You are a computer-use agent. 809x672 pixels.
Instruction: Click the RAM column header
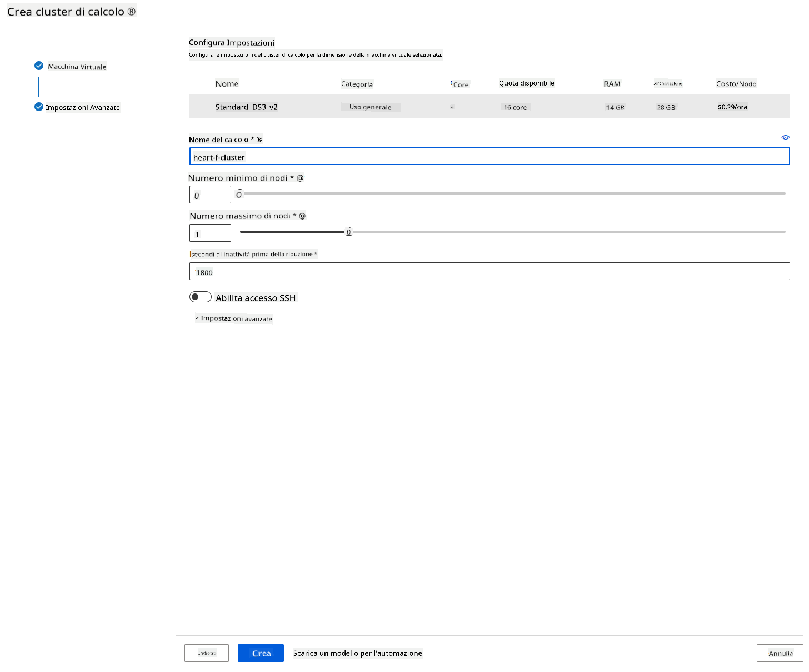(x=612, y=84)
